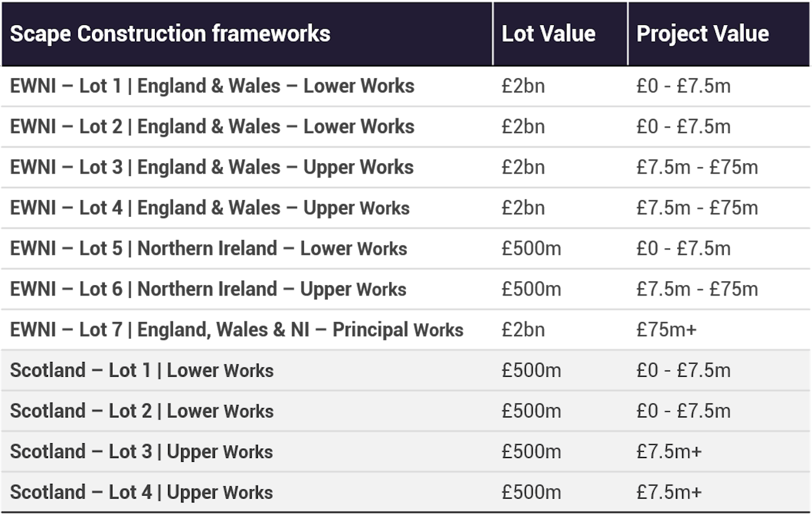Click EWNI Lot 7 £2bn lot value

523,329
